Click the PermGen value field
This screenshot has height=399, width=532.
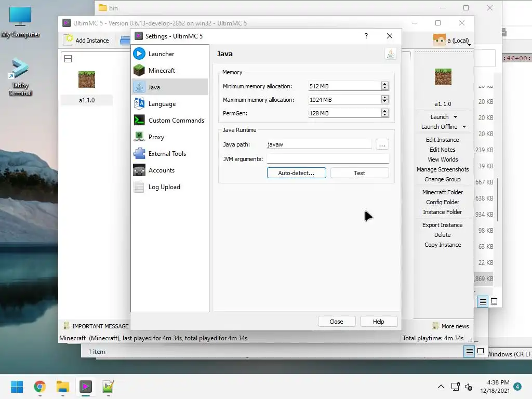click(344, 113)
